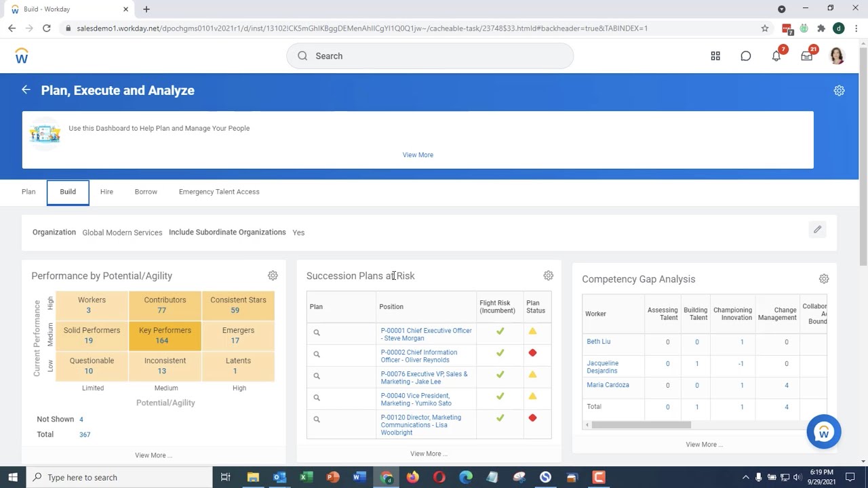Image resolution: width=868 pixels, height=488 pixels.
Task: Click the Windows taskbar search box
Action: [119, 477]
